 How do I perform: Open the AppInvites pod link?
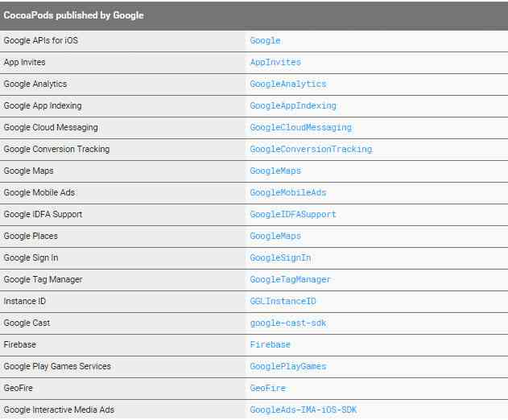click(x=275, y=62)
